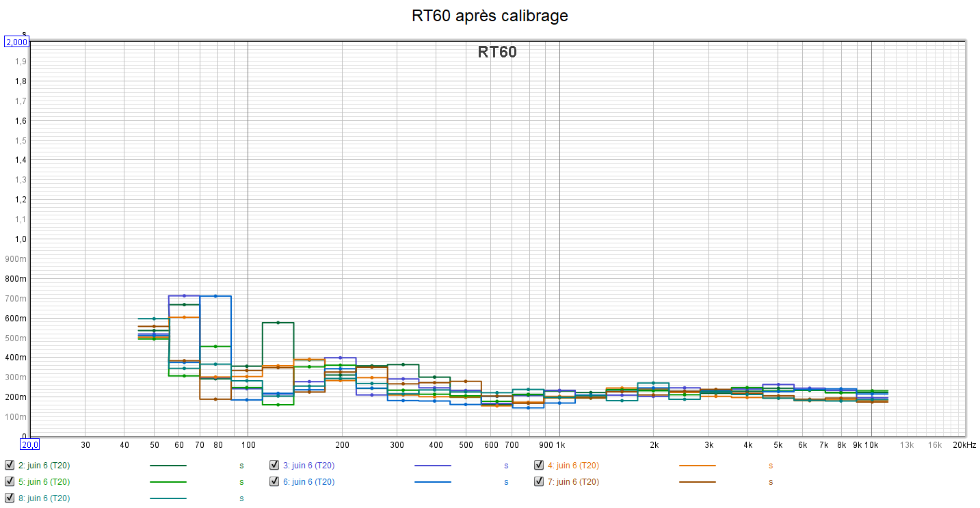Uncheck the "8: juin 6 (T20)" checkbox
This screenshot has height=508, width=980.
pos(10,498)
